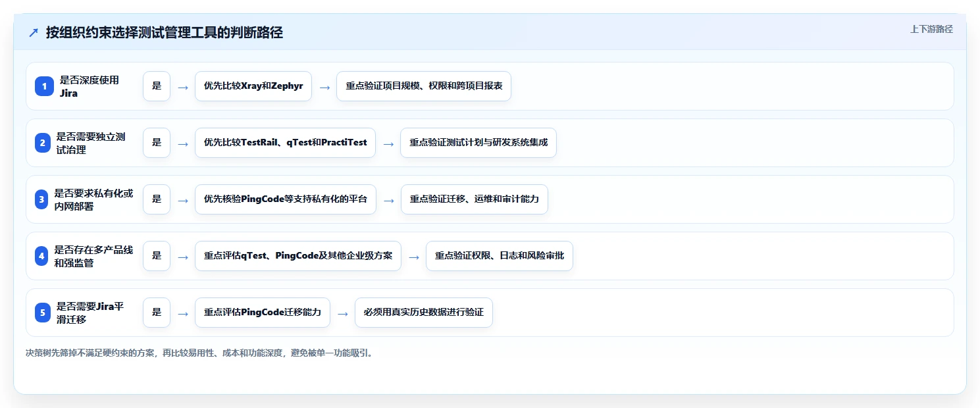Click number badge 5 for 是否需要Jira平滑迁移

43,313
